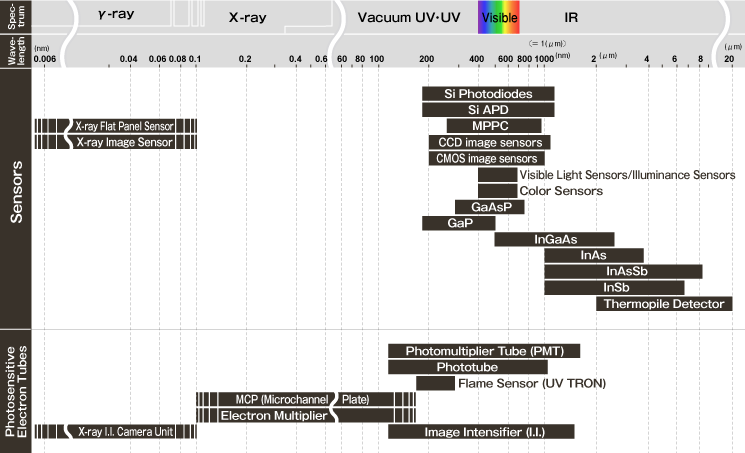Choose the CCD image sensors bar
The image size is (745, 453).
click(487, 142)
